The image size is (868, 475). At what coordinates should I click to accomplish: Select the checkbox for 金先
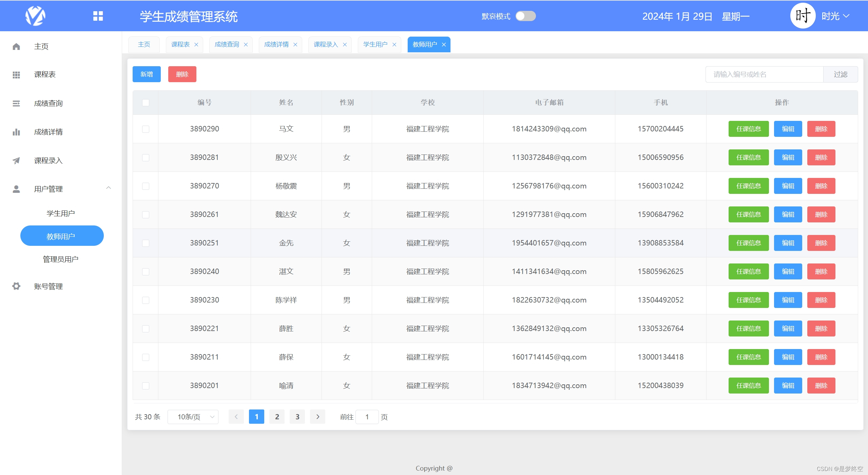point(146,243)
